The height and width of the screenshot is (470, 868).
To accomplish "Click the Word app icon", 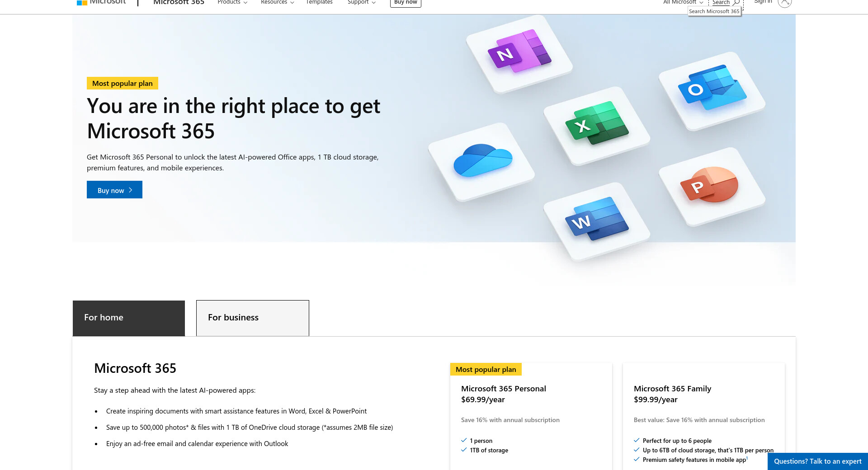I will pos(597,219).
